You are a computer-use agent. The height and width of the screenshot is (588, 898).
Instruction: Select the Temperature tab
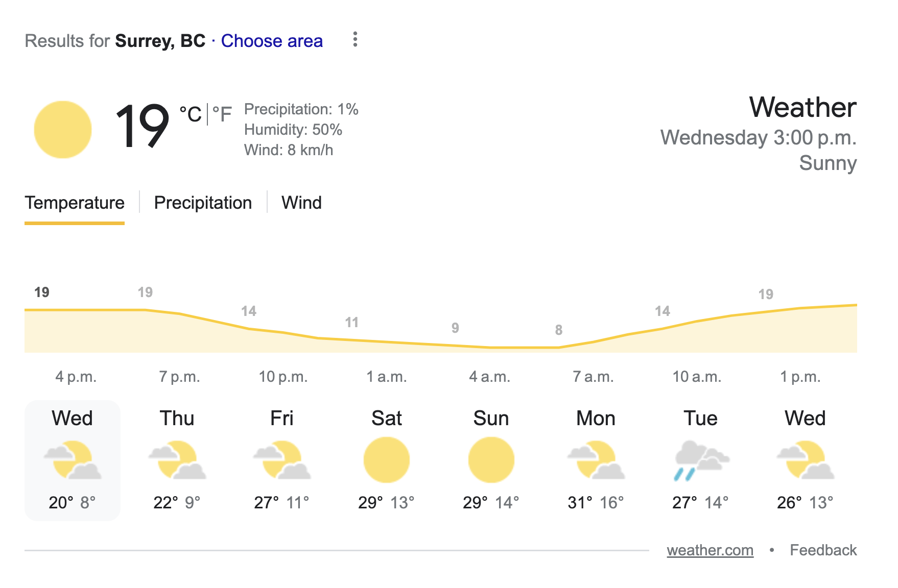point(75,203)
